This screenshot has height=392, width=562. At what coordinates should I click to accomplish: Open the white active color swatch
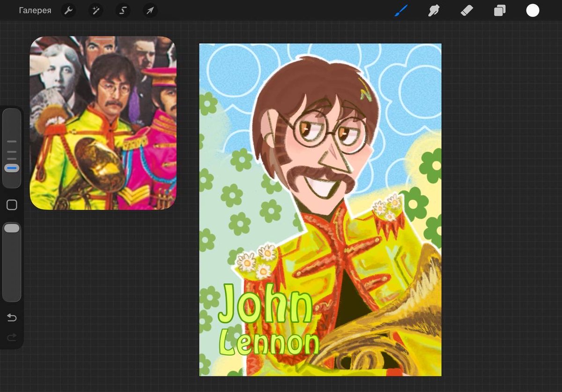(x=533, y=10)
